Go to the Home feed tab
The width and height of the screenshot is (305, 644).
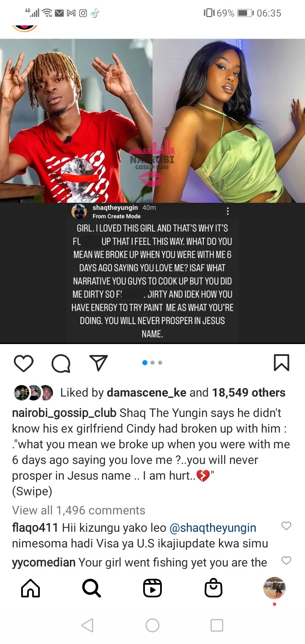[x=30, y=588]
